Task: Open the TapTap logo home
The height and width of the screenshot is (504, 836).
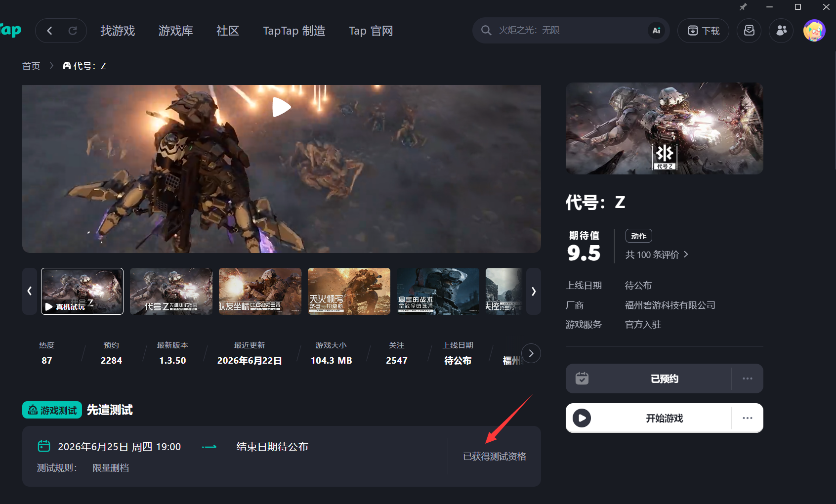Action: click(10, 30)
